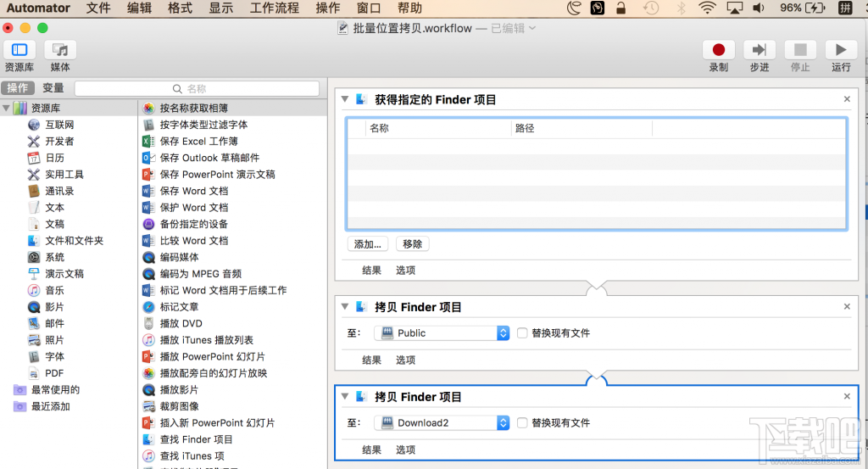Image resolution: width=868 pixels, height=469 pixels.
Task: Click the volume menu bar icon
Action: tap(759, 8)
